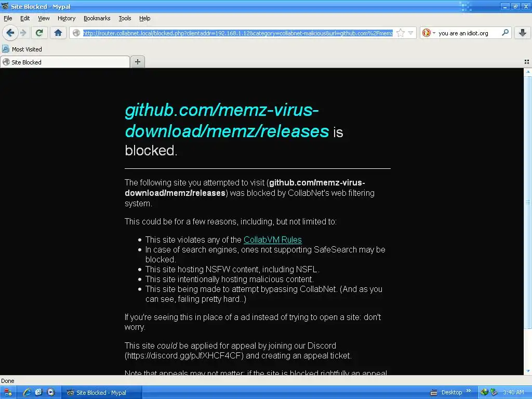Screen dimensions: 532x399
Task: Click the on-screen keyboard taskbar icon
Action: pyautogui.click(x=434, y=393)
